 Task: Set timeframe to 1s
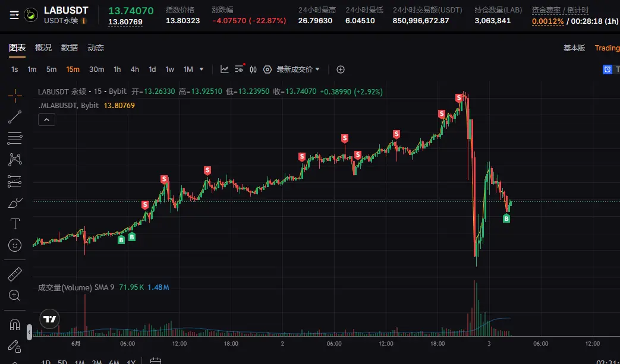(15, 69)
